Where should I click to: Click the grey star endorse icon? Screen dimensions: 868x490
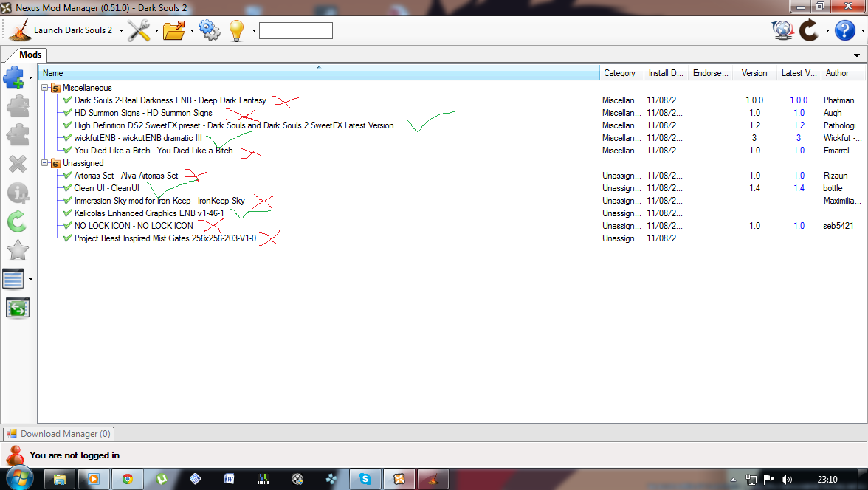tap(17, 250)
